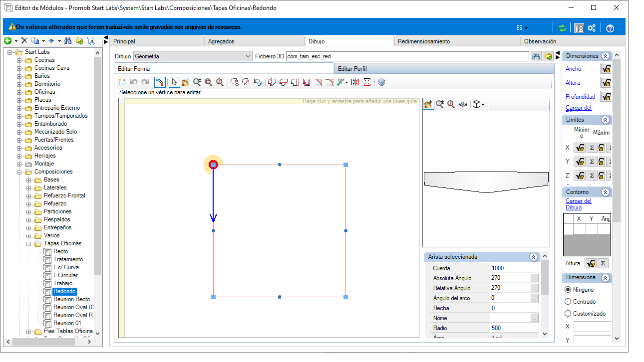The image size is (644, 362).
Task: Select the pan hand tool in shape toolbar
Action: tap(186, 82)
